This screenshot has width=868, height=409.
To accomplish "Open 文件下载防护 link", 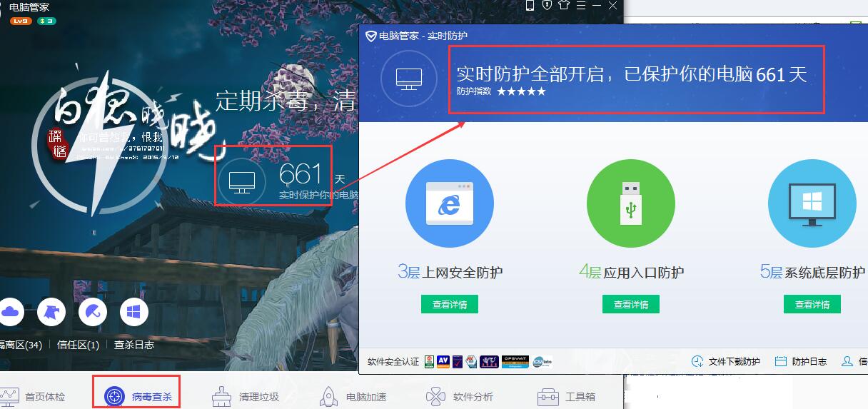I will [x=725, y=362].
